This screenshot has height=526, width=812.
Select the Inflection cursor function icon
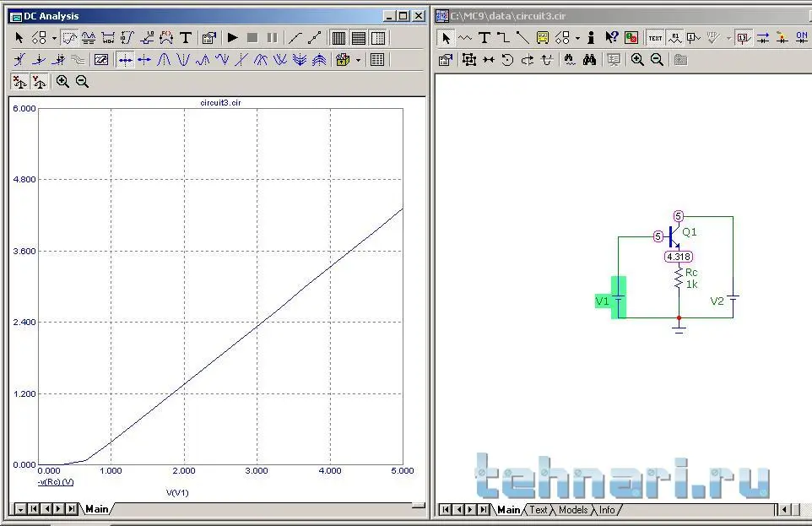pyautogui.click(x=241, y=60)
